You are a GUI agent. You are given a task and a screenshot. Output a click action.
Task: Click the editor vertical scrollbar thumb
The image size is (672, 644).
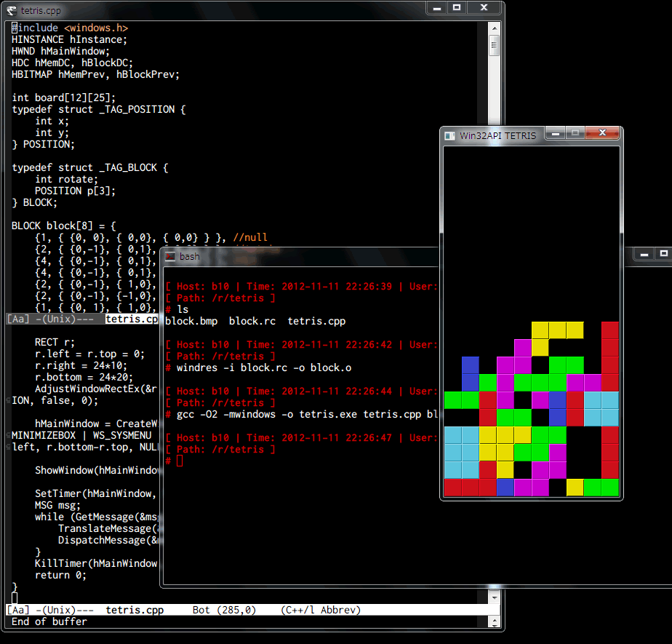(494, 45)
